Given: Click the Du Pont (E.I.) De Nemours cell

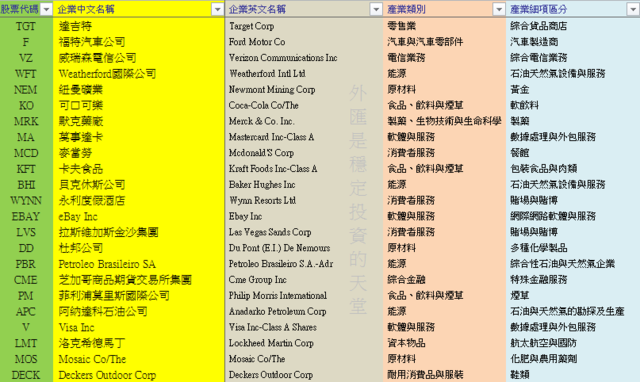Looking at the screenshot, I should coord(304,248).
